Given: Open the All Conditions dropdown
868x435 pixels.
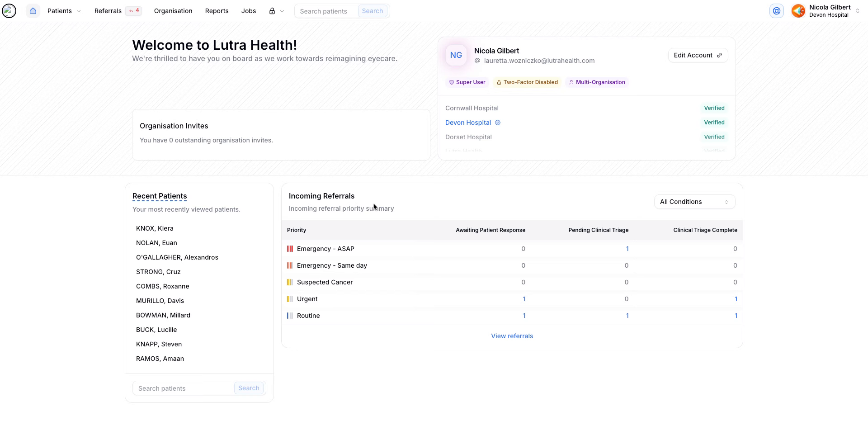Looking at the screenshot, I should (694, 202).
